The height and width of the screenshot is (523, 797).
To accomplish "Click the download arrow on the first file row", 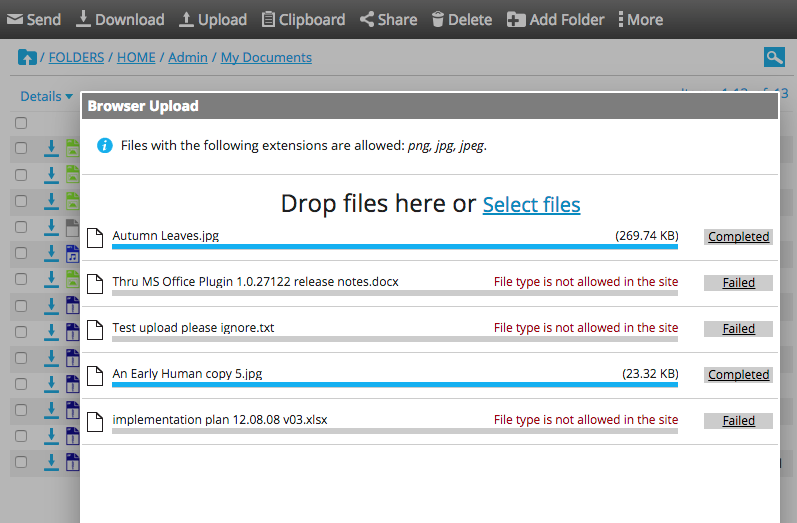I will (x=51, y=148).
